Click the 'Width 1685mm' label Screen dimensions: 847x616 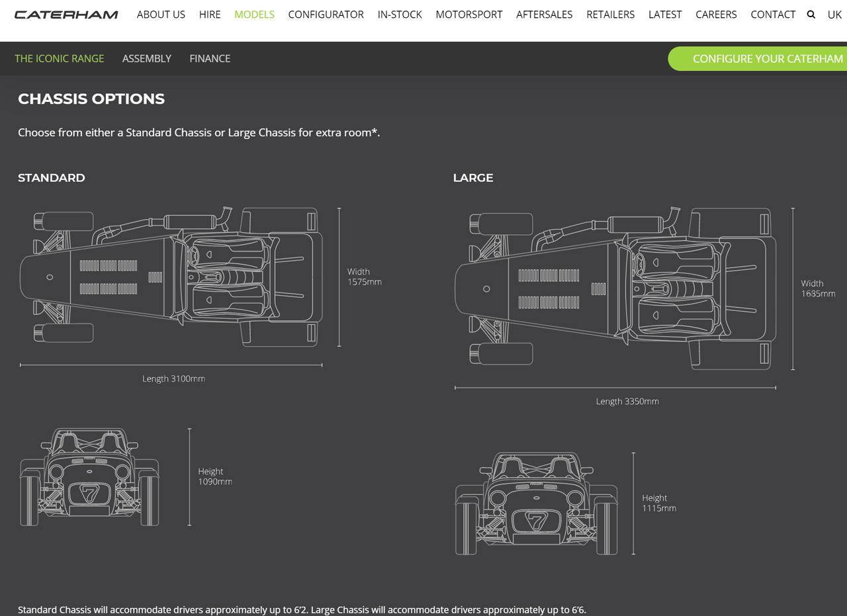tap(818, 288)
